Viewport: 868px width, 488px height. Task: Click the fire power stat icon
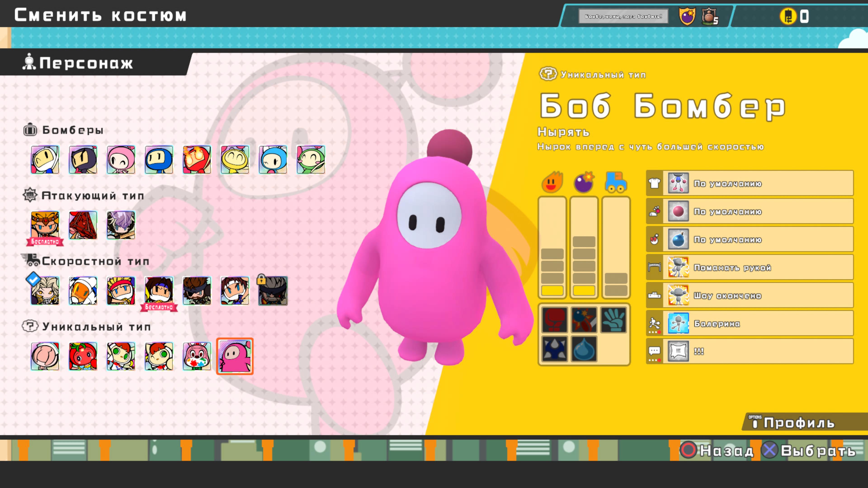[552, 182]
